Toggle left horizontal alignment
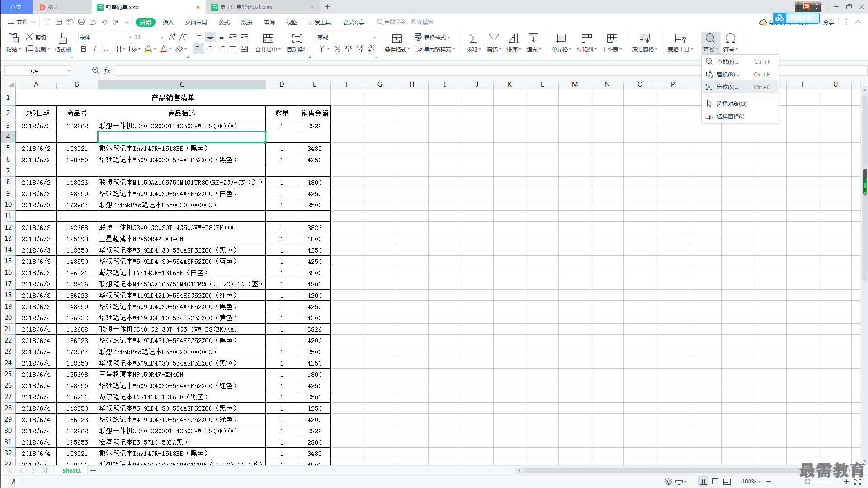This screenshot has width=868, height=488. 199,49
